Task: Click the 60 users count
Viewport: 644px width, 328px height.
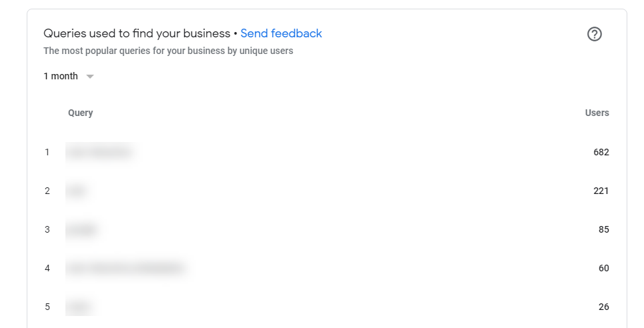Action: [604, 268]
